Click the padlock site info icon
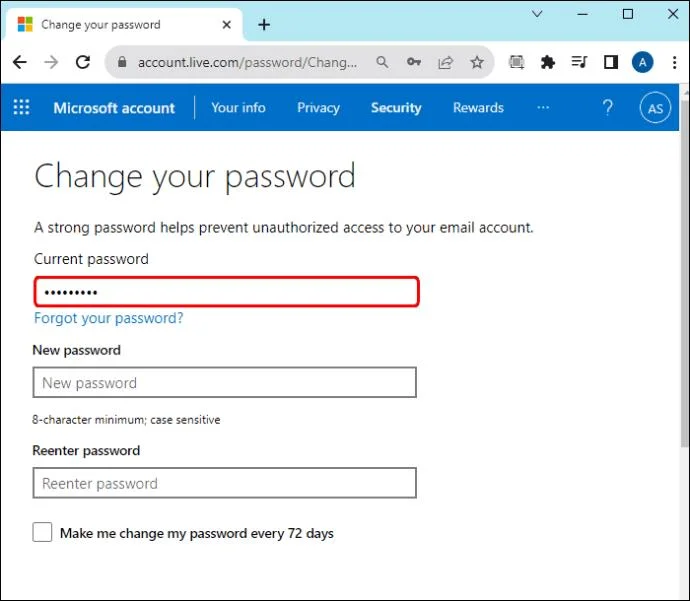This screenshot has width=690, height=601. click(122, 62)
